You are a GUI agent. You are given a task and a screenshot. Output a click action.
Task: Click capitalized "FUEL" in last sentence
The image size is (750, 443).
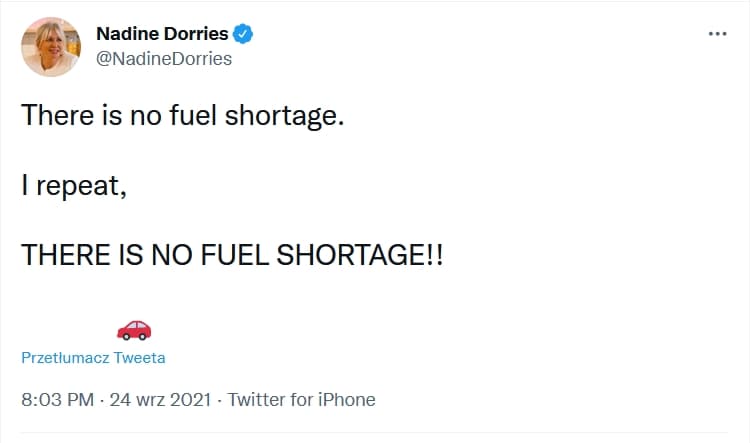click(235, 255)
